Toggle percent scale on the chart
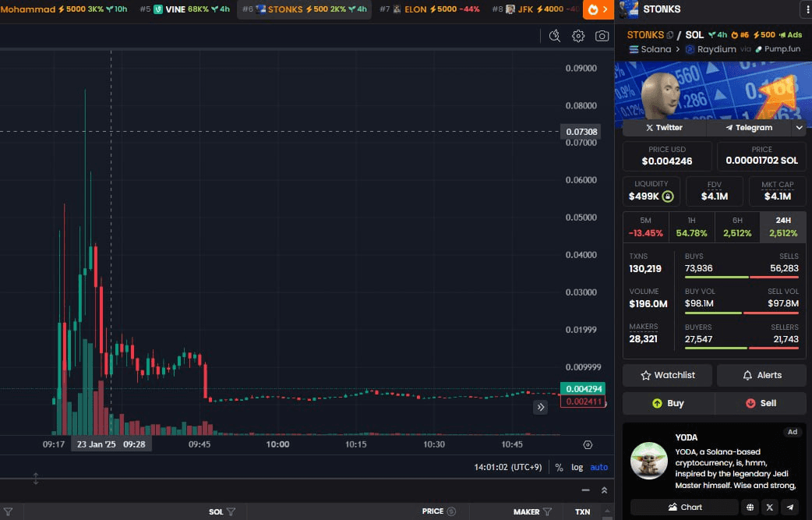This screenshot has height=520, width=812. [x=559, y=467]
